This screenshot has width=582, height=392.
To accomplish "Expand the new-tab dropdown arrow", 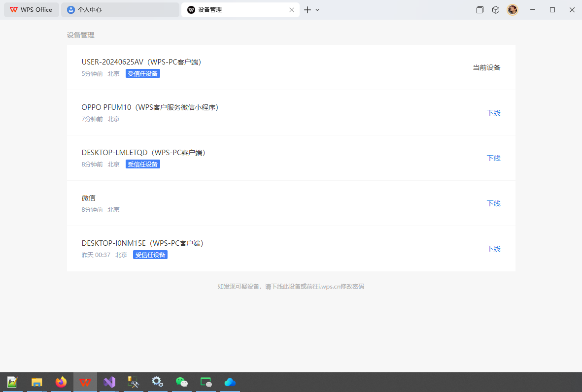I will tap(317, 10).
